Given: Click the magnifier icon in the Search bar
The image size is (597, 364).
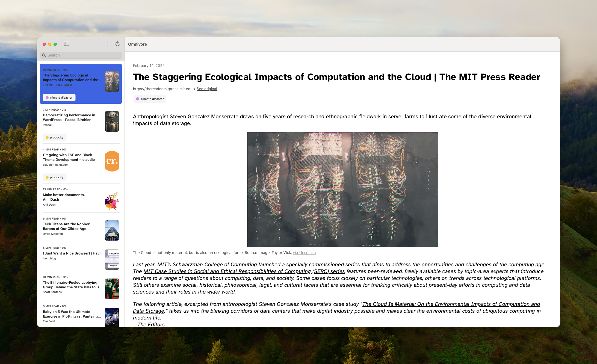Looking at the screenshot, I should tap(44, 55).
